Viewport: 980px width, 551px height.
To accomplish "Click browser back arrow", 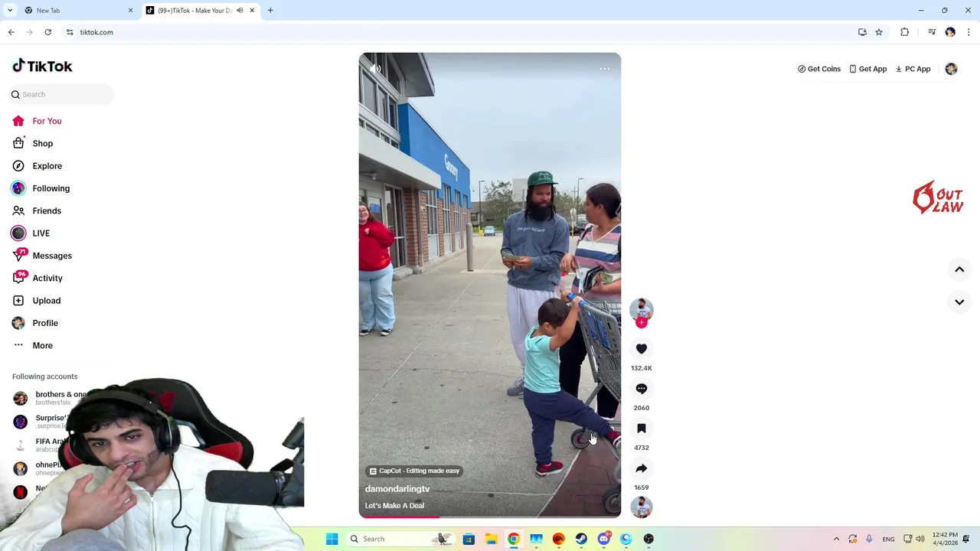I will (x=11, y=32).
